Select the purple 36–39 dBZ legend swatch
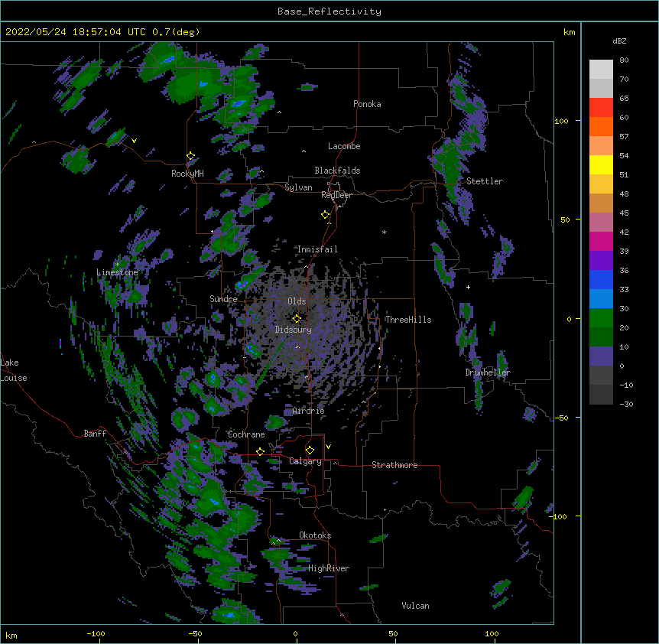Viewport: 659px width, 644px height. coord(601,260)
